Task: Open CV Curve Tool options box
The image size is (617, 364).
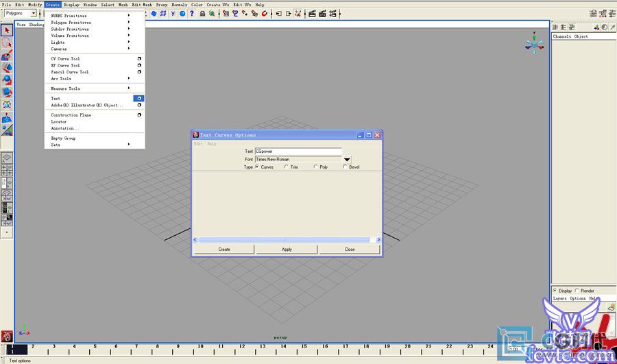Action: [x=139, y=59]
